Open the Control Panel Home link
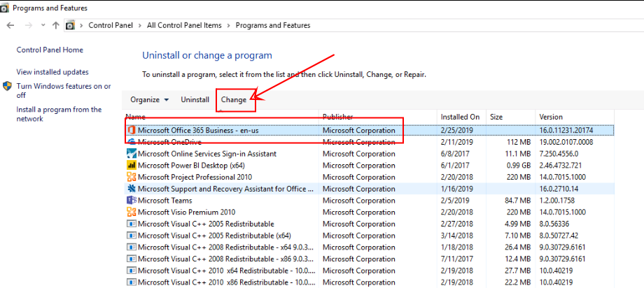The height and width of the screenshot is (288, 644). point(50,50)
